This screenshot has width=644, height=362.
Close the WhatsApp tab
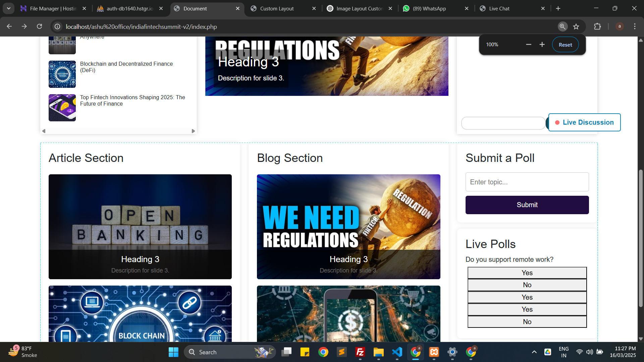click(x=467, y=8)
